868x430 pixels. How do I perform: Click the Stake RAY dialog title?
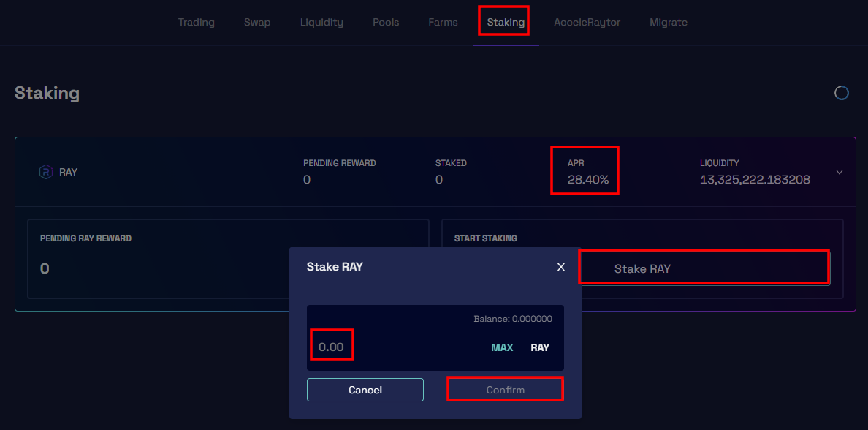pyautogui.click(x=335, y=266)
